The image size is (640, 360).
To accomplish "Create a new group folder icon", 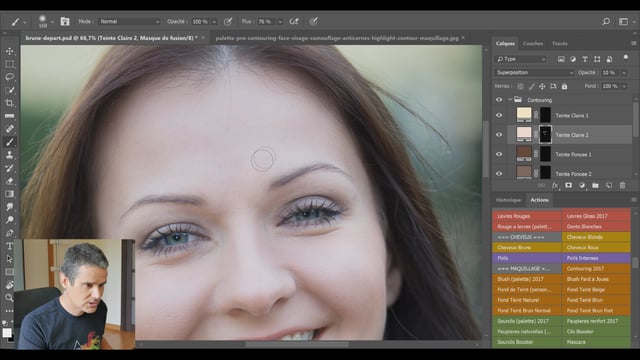I will point(595,185).
